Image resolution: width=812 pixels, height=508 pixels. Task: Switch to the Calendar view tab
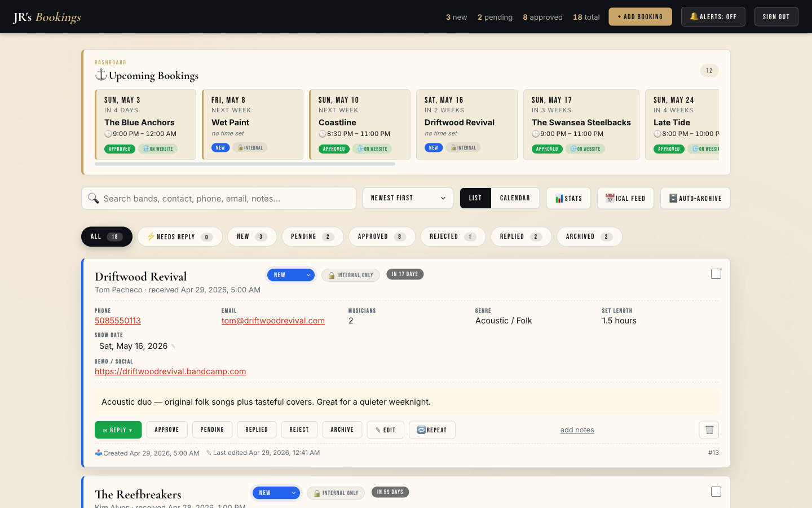(515, 198)
